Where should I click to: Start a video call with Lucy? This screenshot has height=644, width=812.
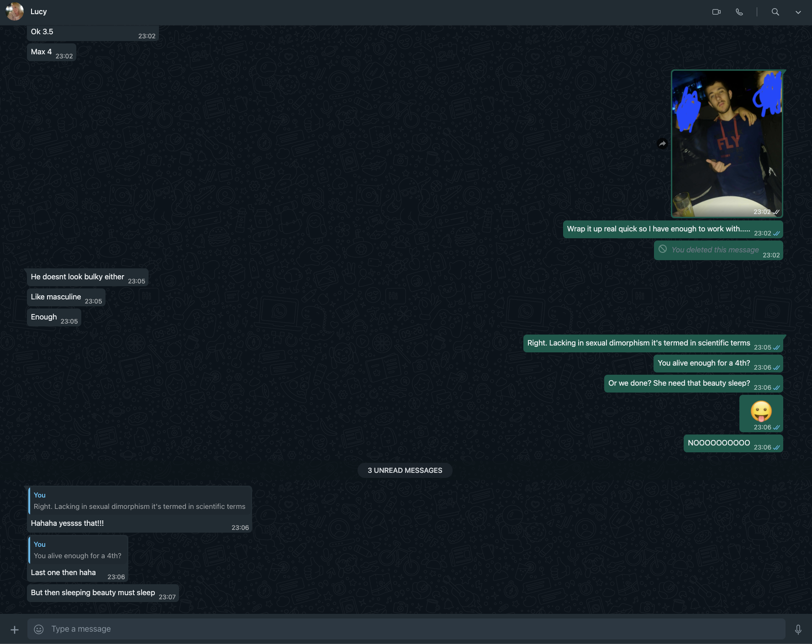point(717,12)
